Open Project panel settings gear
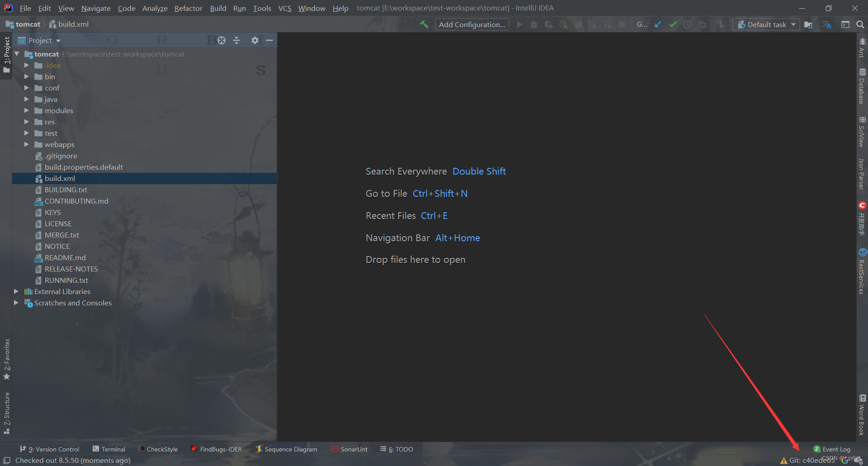Viewport: 868px width, 466px height. 255,40
